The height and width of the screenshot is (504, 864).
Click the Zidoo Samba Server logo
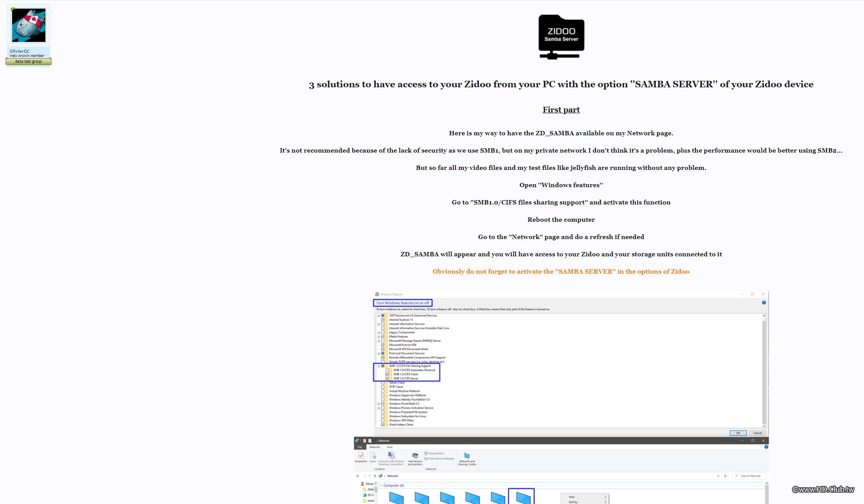click(x=561, y=37)
